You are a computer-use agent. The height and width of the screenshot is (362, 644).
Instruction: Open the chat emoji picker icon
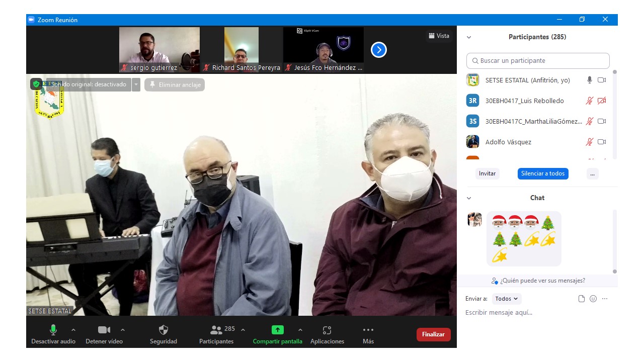pos(593,299)
